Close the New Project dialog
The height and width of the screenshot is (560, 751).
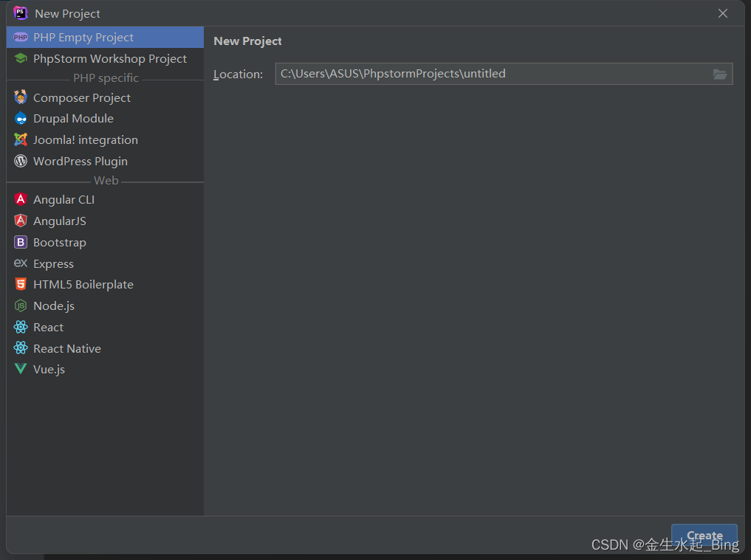(x=722, y=13)
